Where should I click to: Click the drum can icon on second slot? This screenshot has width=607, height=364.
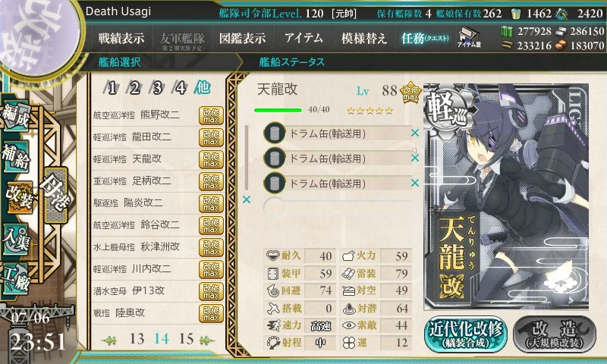click(x=275, y=158)
